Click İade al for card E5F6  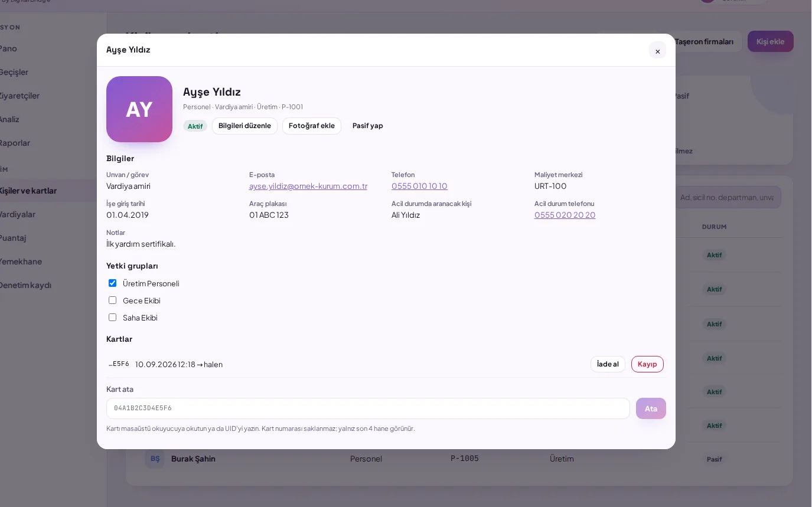[x=608, y=364]
